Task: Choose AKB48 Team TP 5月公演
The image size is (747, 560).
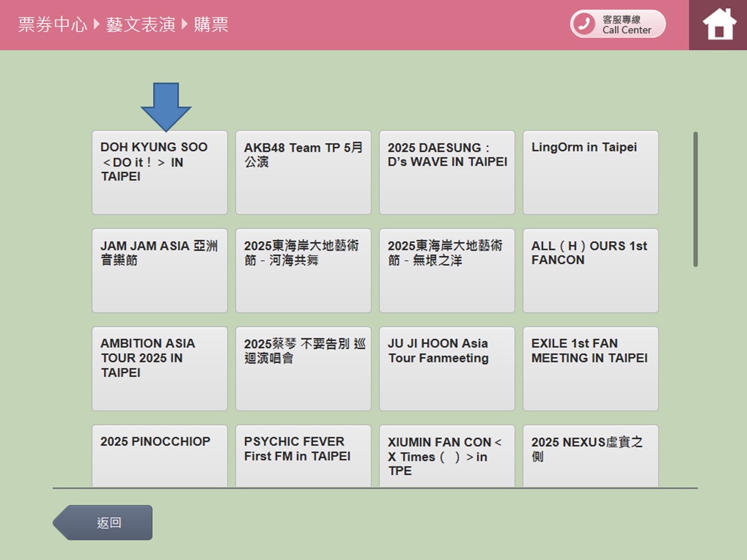Action: [303, 172]
